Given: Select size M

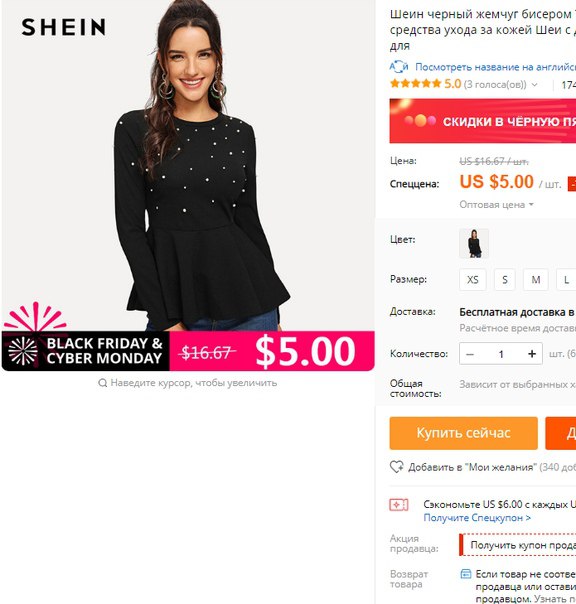Looking at the screenshot, I should tap(536, 279).
